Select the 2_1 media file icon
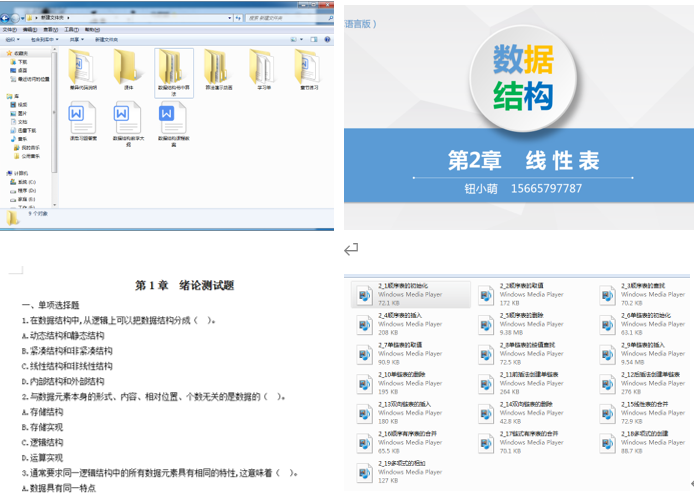694x494 pixels. pos(362,294)
